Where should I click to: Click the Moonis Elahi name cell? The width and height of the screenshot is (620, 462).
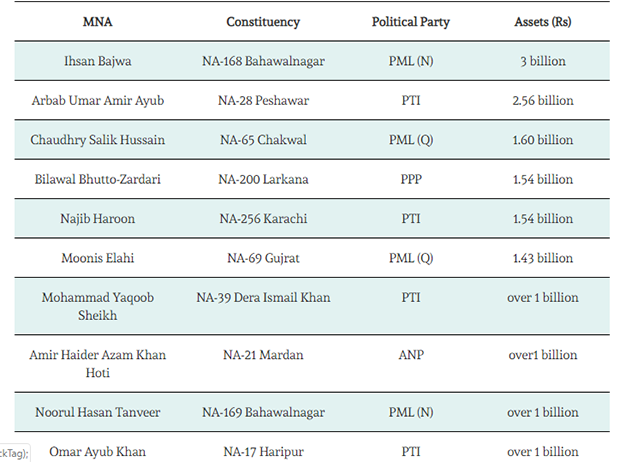coord(97,258)
